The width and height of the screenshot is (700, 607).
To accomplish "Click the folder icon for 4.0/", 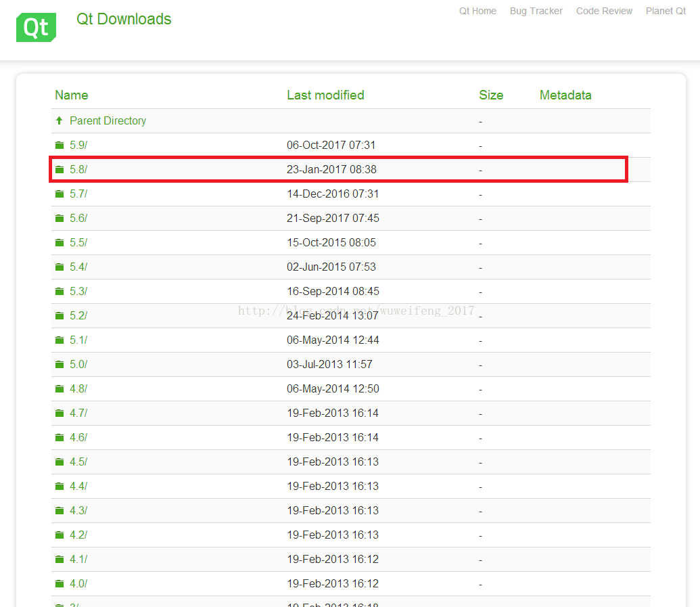I will click(x=60, y=583).
